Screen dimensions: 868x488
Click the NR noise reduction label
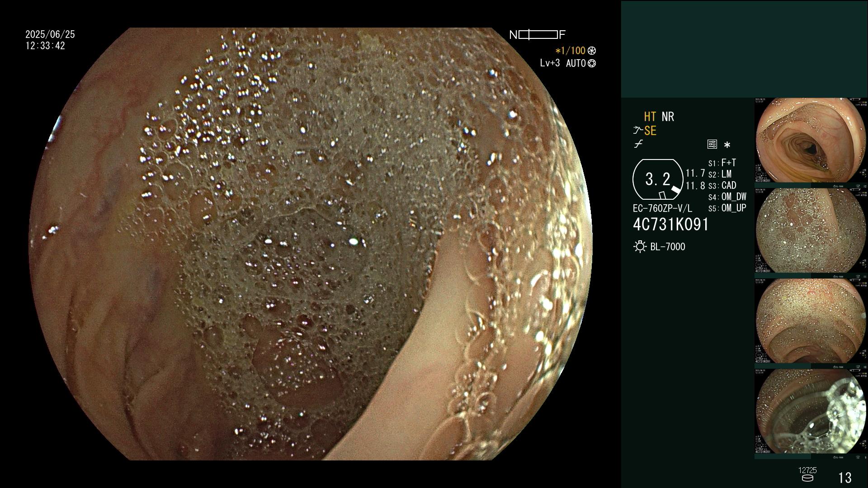pyautogui.click(x=668, y=117)
